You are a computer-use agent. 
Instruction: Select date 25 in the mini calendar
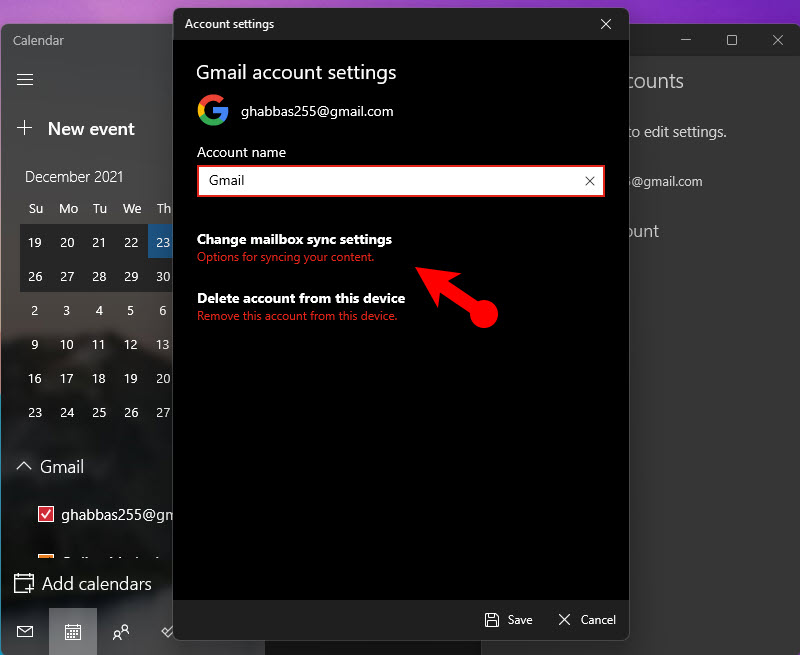(x=99, y=413)
